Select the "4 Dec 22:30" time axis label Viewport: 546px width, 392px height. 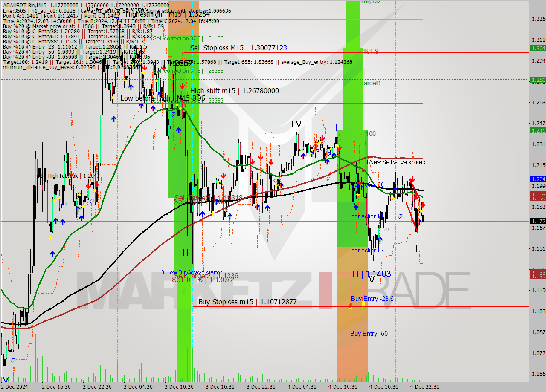[x=425, y=387]
